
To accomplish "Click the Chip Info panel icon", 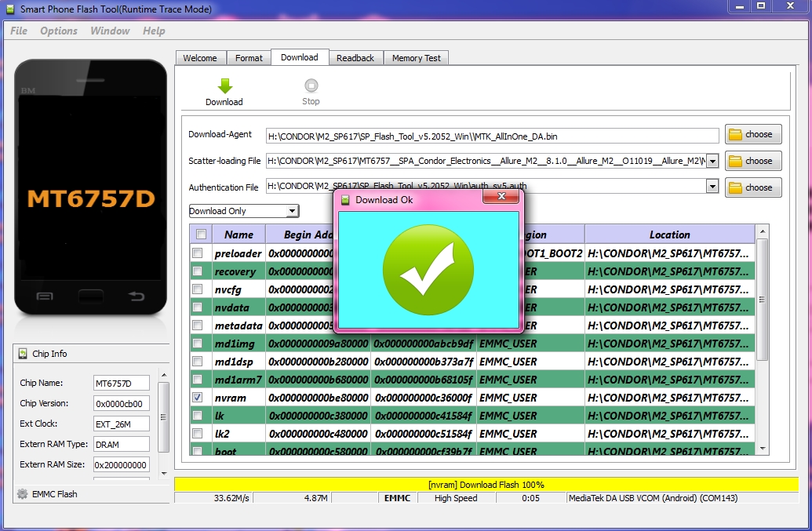I will pos(24,354).
